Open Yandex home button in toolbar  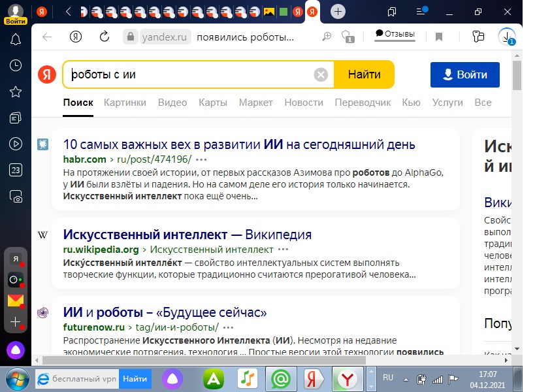76,37
